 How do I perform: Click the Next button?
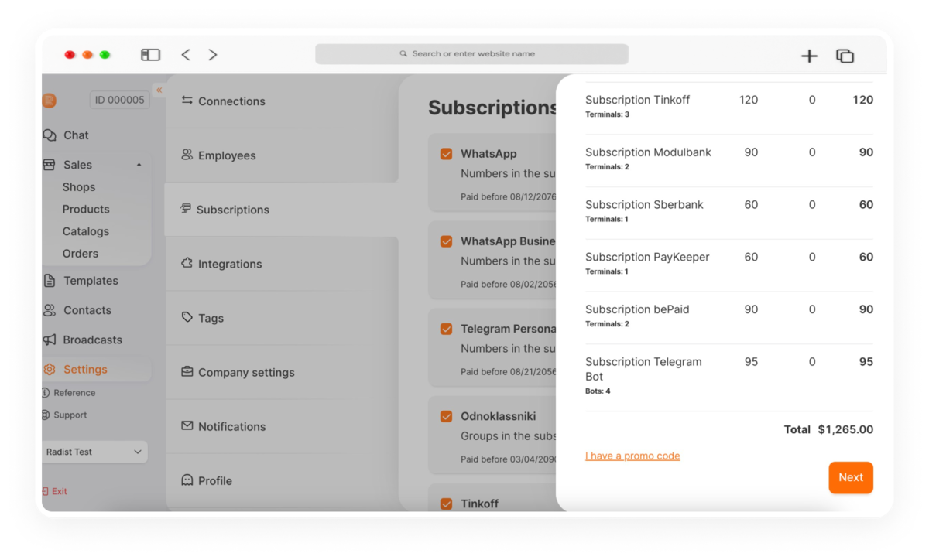tap(851, 477)
